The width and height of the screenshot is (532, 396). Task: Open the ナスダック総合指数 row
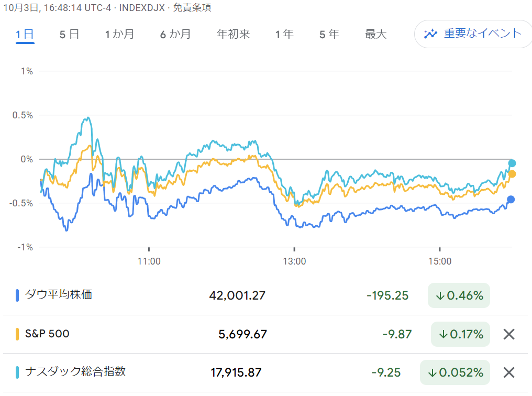click(265, 372)
